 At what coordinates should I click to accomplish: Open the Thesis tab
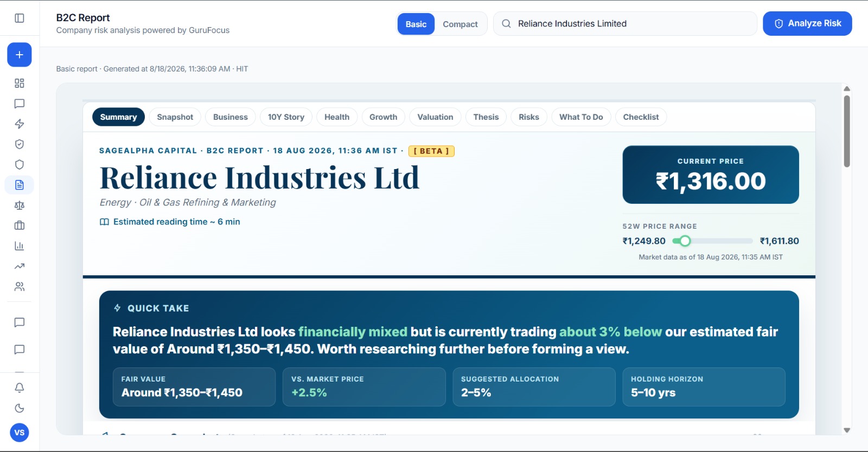486,117
